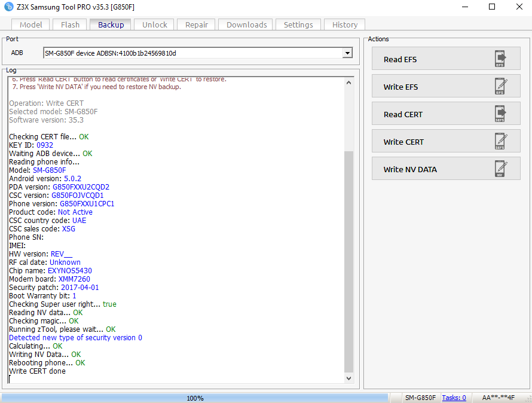The height and width of the screenshot is (403, 532).
Task: Click the RF cal date Unknown value
Action: (x=65, y=262)
